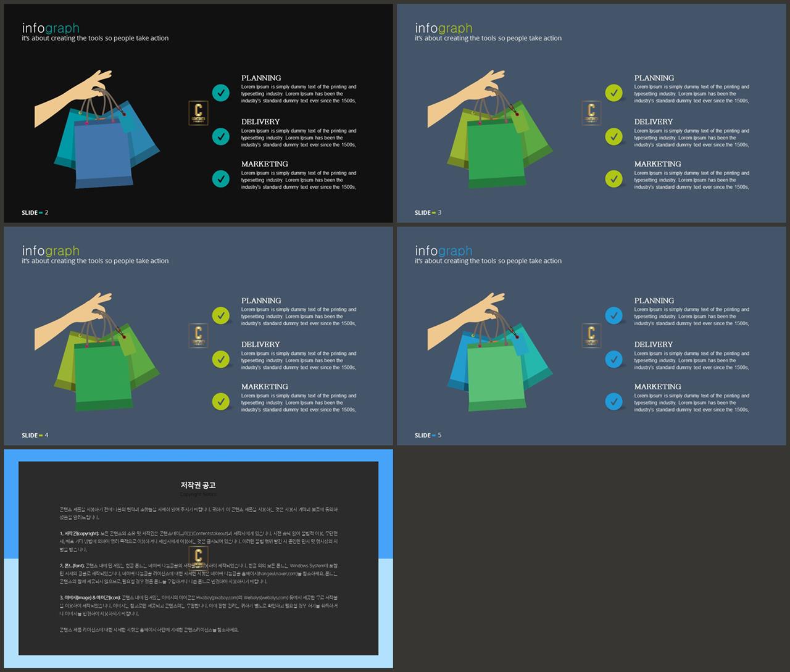Click the 'SLIDE 5' footer label
790x672 pixels.
tap(428, 435)
